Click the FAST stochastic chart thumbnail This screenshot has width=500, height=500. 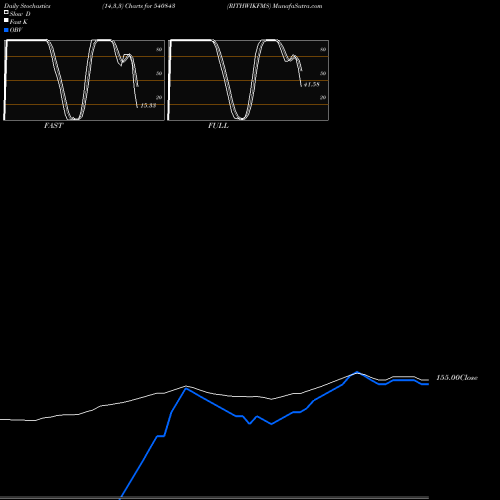[84, 80]
